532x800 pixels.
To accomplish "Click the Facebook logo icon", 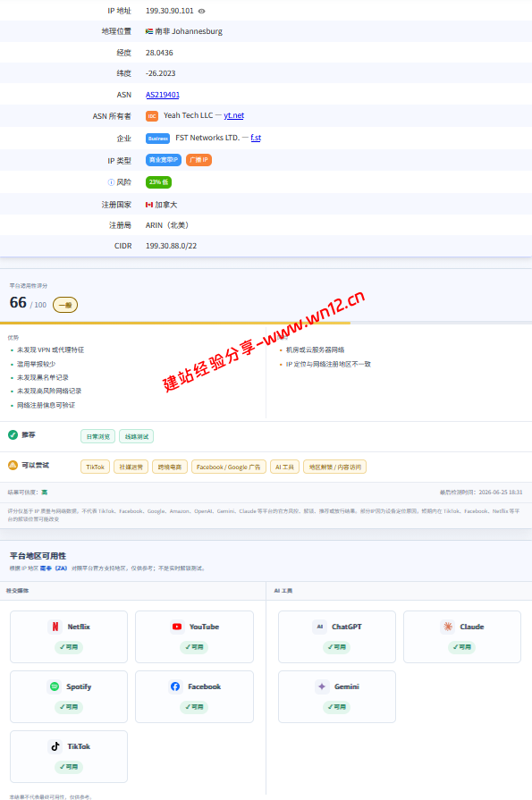I will (x=175, y=686).
